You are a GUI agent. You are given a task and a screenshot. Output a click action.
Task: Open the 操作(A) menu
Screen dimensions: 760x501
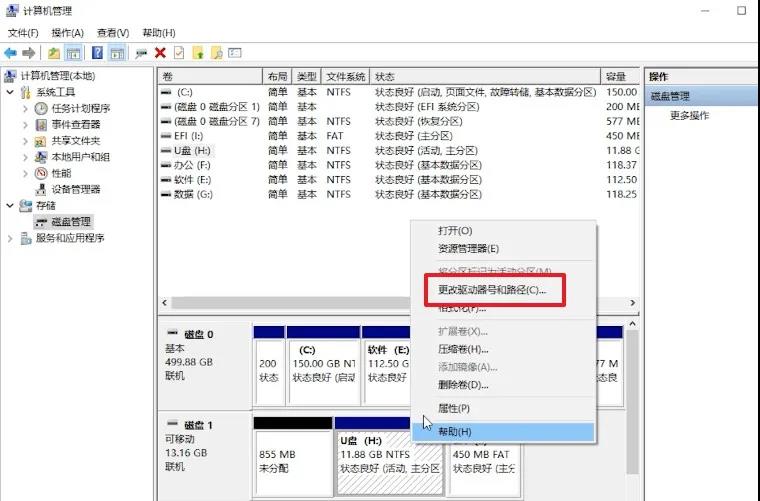pos(67,33)
